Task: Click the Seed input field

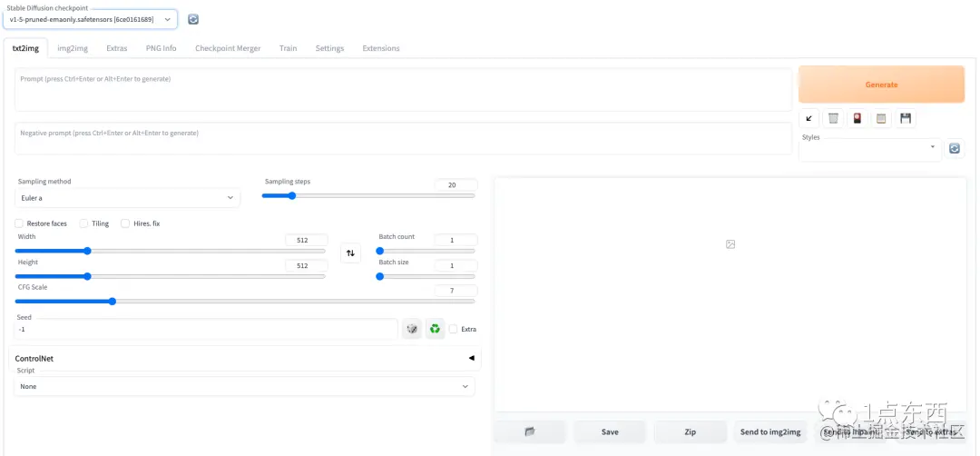Action: click(x=206, y=329)
